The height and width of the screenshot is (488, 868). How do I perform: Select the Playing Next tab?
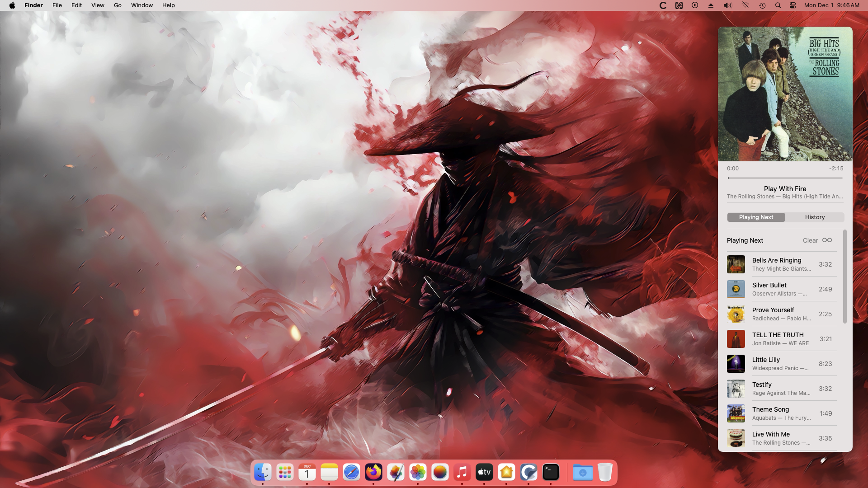click(x=756, y=217)
